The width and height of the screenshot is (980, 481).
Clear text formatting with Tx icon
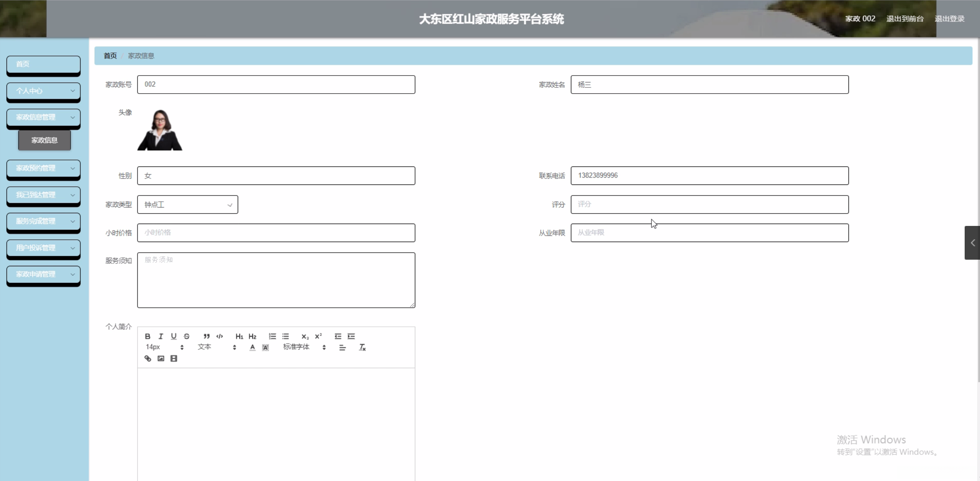click(x=362, y=348)
